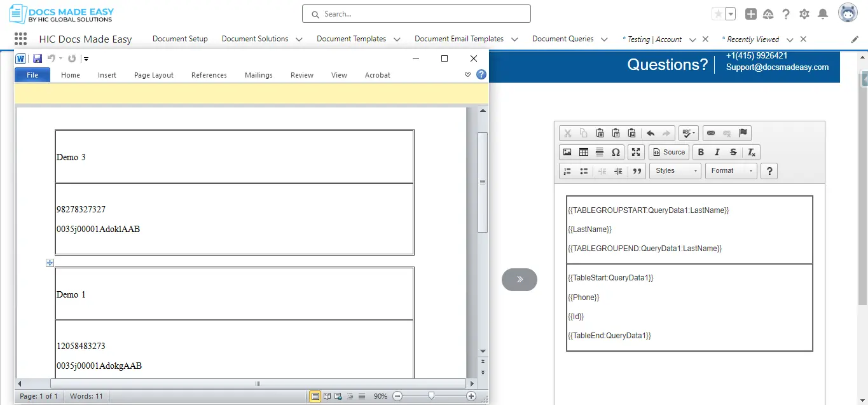
Task: Open the global create plus icon
Action: (751, 14)
